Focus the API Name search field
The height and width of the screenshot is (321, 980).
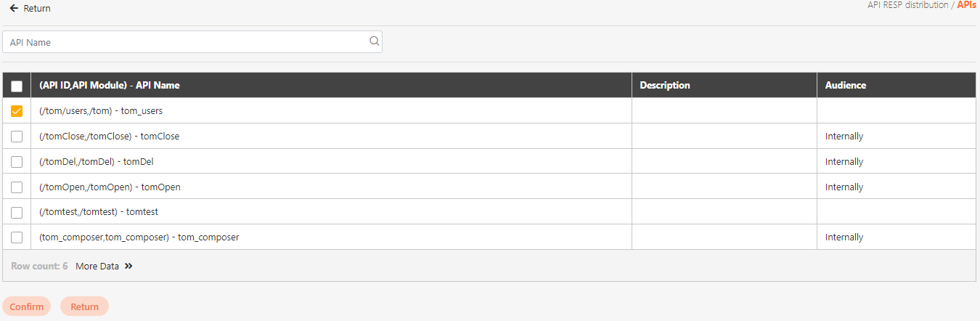coord(187,42)
